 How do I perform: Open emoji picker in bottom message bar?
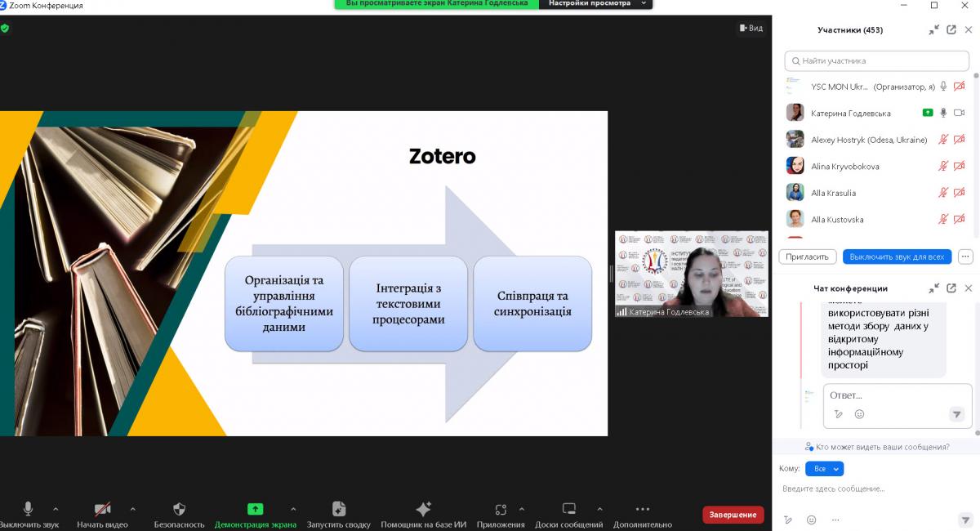click(811, 520)
